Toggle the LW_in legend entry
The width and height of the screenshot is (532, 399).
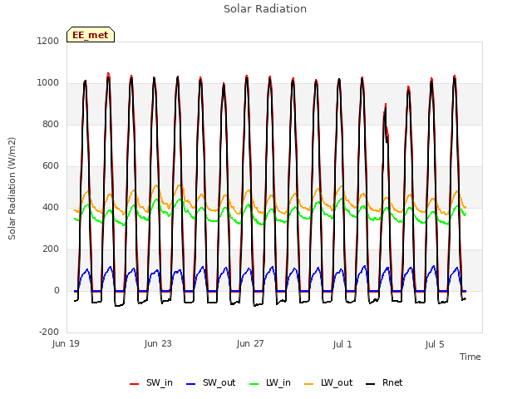[x=270, y=383]
